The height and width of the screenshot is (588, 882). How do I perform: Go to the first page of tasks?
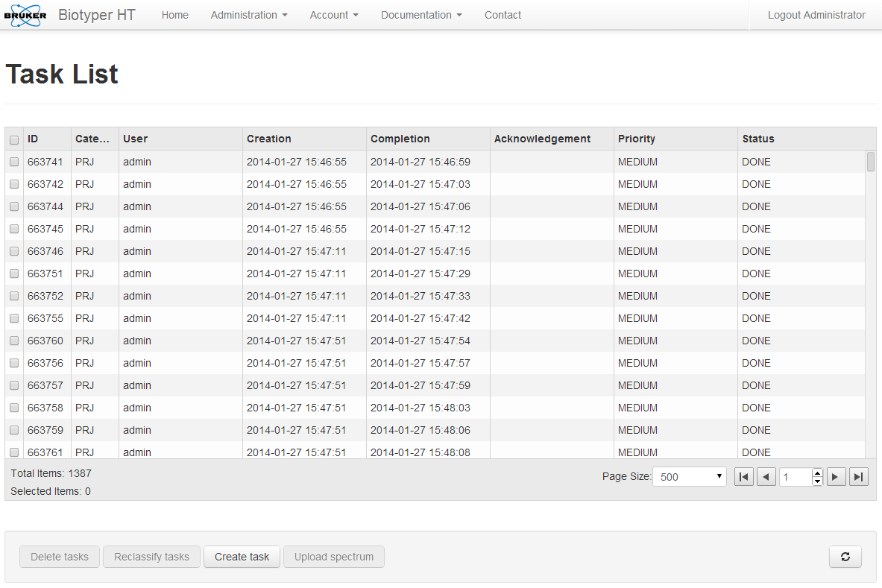[743, 477]
